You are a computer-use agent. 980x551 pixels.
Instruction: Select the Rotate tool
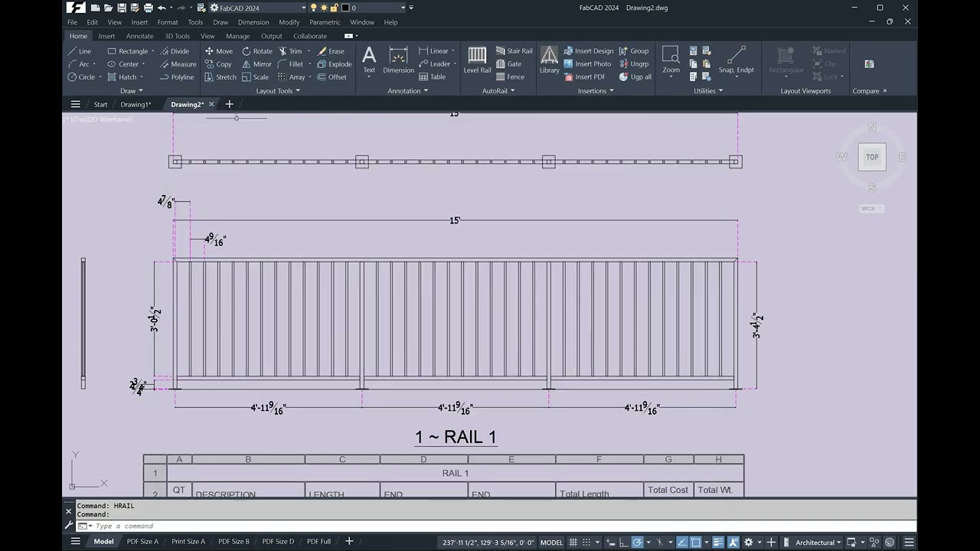coord(256,51)
